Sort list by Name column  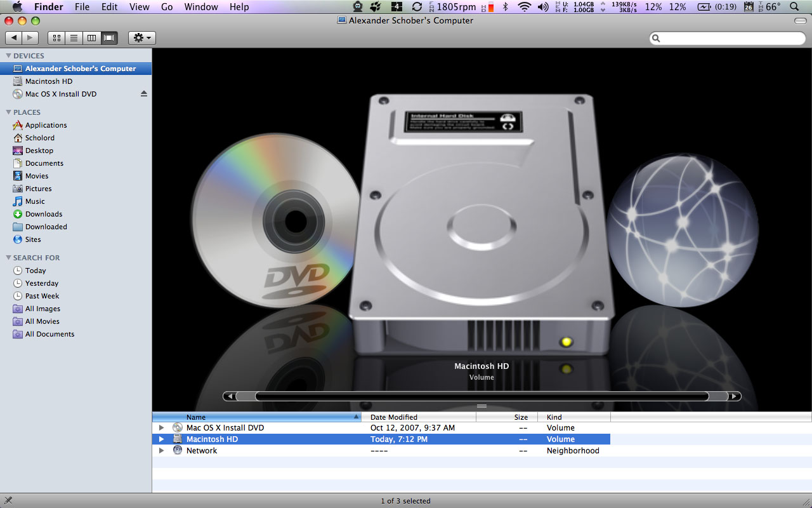[257, 417]
